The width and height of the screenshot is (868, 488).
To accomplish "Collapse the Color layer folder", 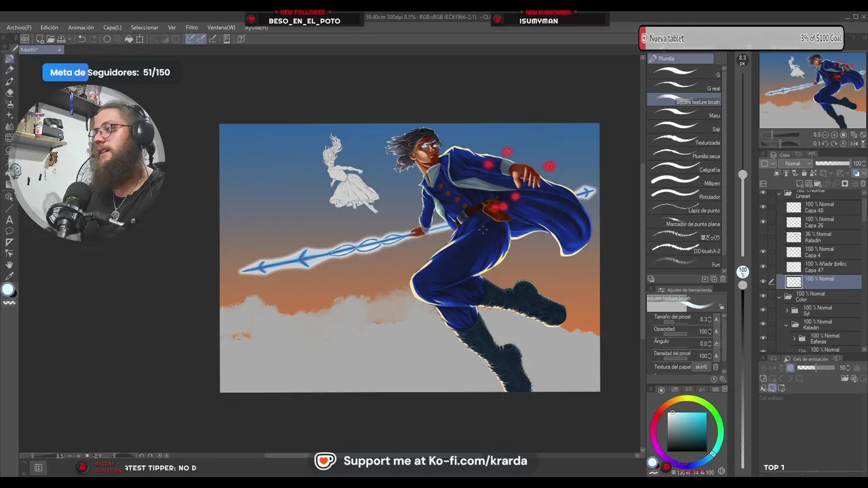I will 779,297.
